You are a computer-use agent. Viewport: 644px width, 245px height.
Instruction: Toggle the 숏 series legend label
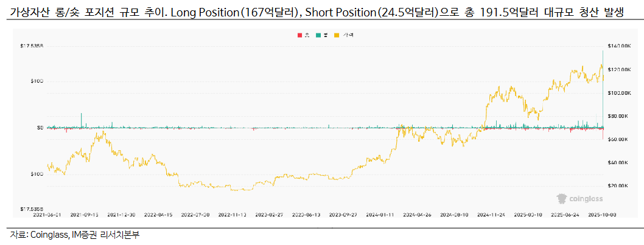pos(307,36)
